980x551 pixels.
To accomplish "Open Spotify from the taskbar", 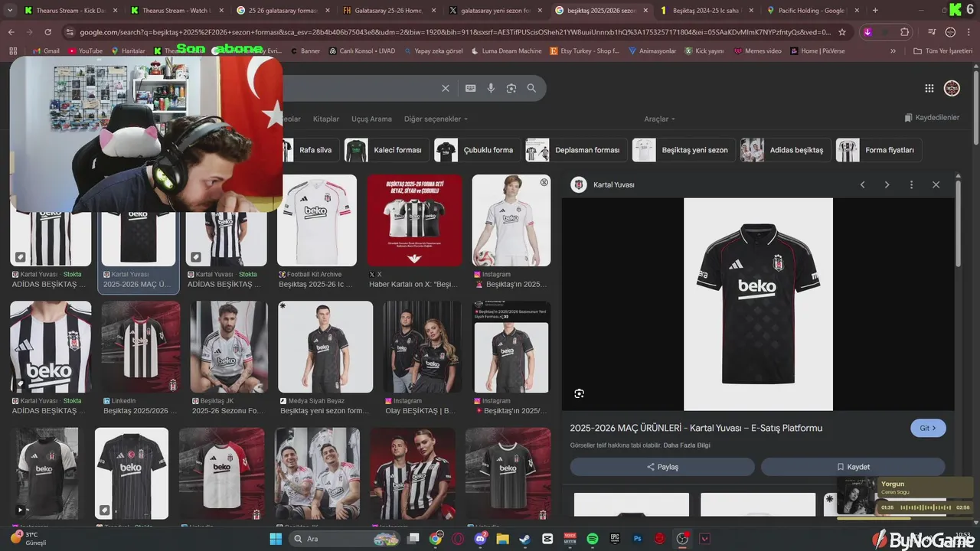I will click(593, 539).
